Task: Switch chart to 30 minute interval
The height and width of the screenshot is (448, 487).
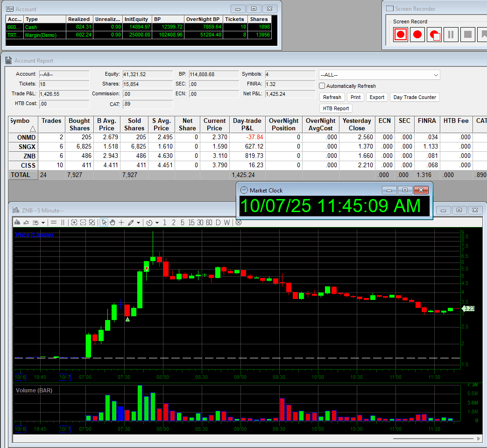Action: (x=200, y=222)
